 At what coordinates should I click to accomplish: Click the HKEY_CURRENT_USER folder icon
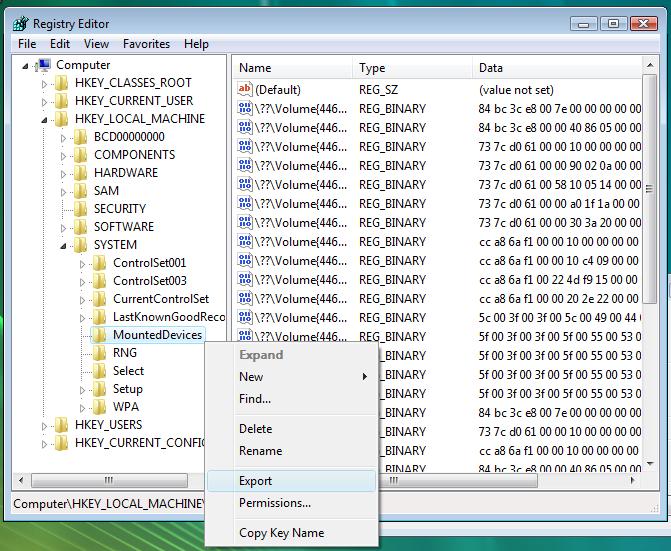click(61, 101)
